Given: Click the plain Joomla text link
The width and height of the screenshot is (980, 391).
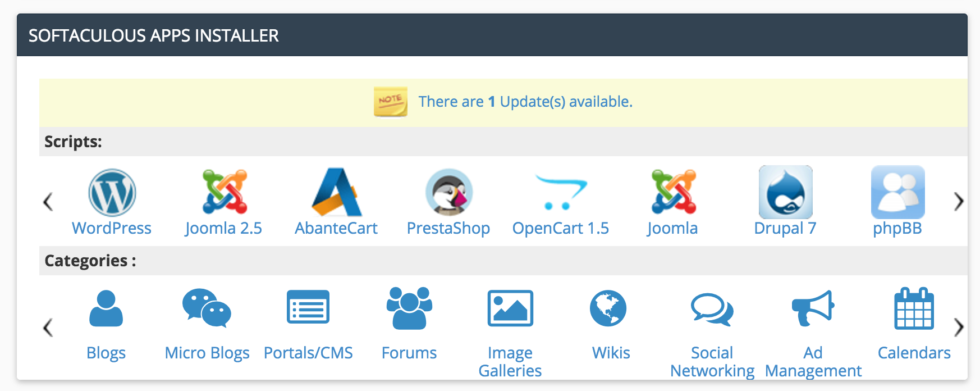Looking at the screenshot, I should pyautogui.click(x=672, y=228).
